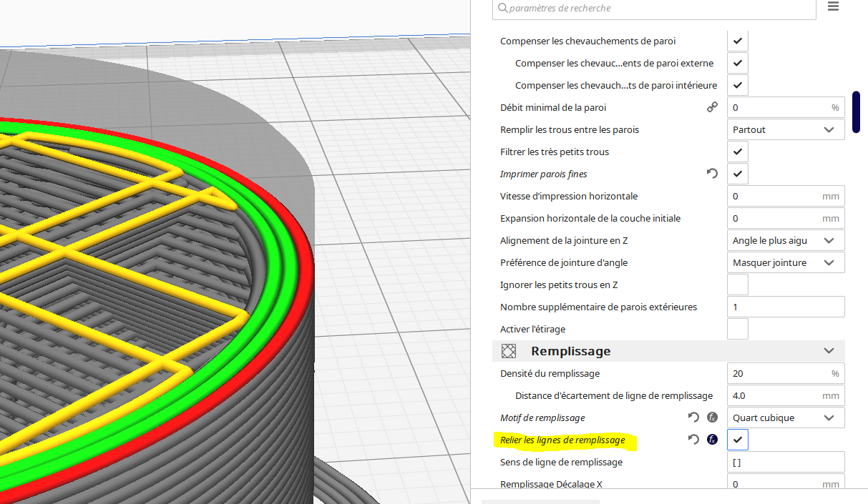Click the search magnifier icon

pos(502,8)
